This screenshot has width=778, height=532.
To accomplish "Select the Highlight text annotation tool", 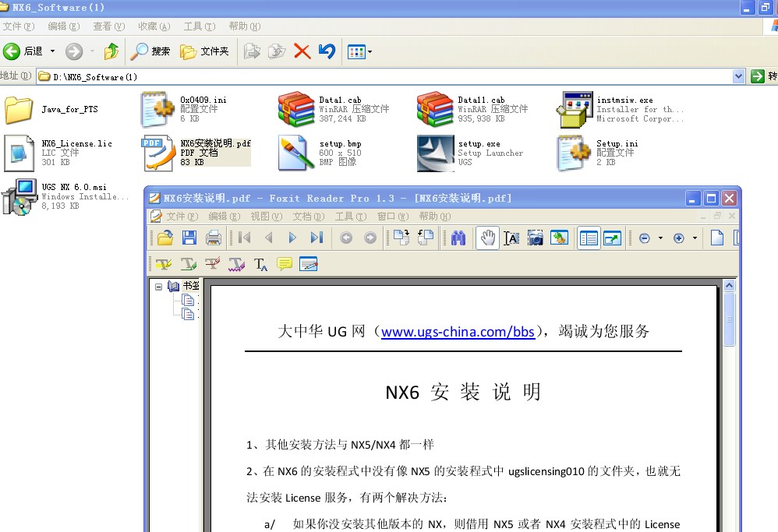I will (x=164, y=264).
